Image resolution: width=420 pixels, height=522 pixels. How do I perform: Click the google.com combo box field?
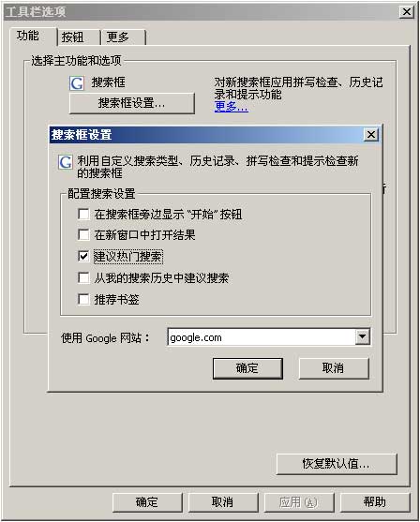tap(268, 336)
